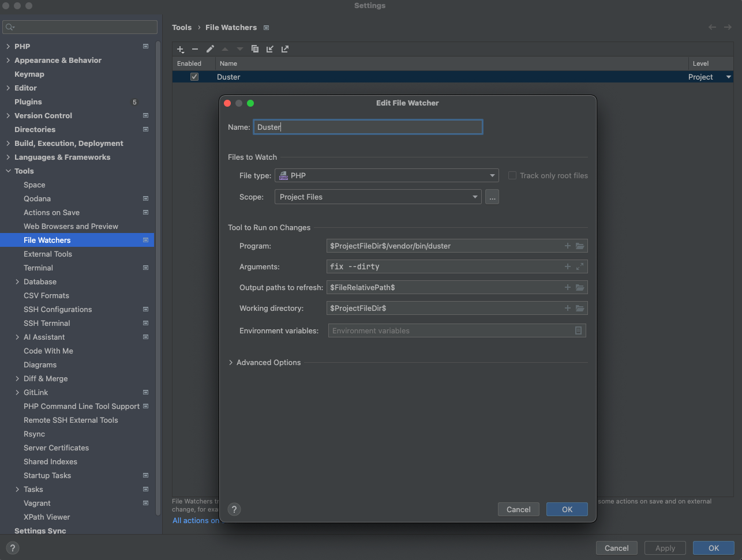Screen dimensions: 742x560
Task: Click OK in Edit File Watcher dialog
Action: (x=567, y=509)
